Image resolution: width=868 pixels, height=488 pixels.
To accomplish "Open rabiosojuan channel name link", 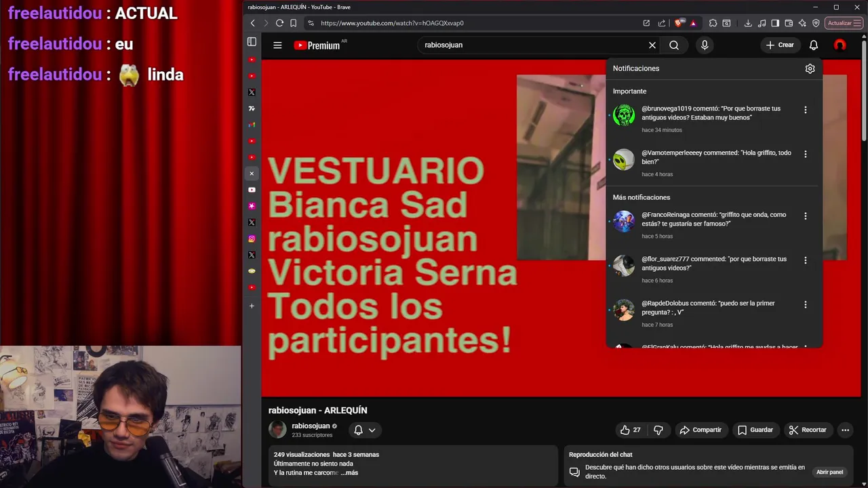I will coord(311,426).
